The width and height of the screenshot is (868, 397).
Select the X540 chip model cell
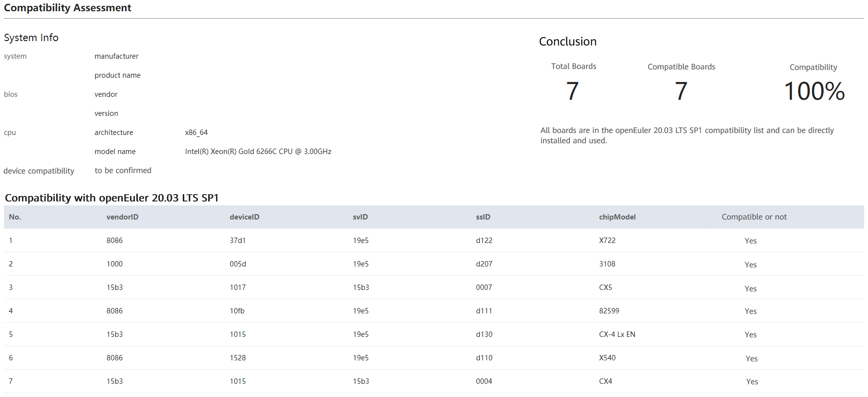tap(607, 358)
